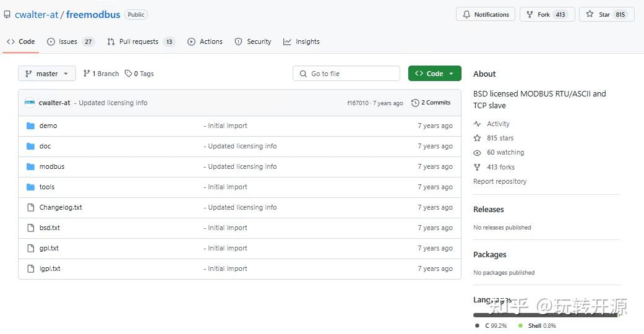
Task: Open the green Code dropdown
Action: point(434,74)
